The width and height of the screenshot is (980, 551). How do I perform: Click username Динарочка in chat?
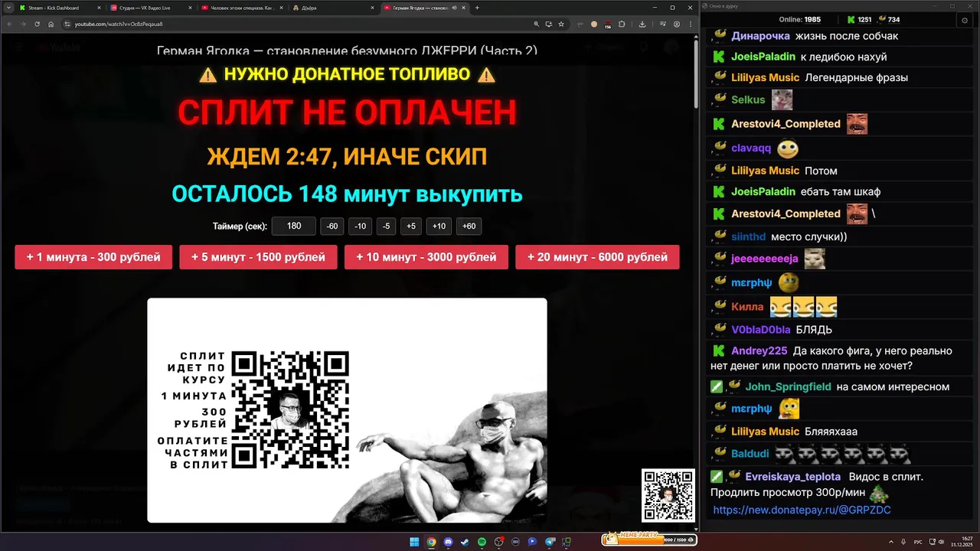[x=760, y=36]
